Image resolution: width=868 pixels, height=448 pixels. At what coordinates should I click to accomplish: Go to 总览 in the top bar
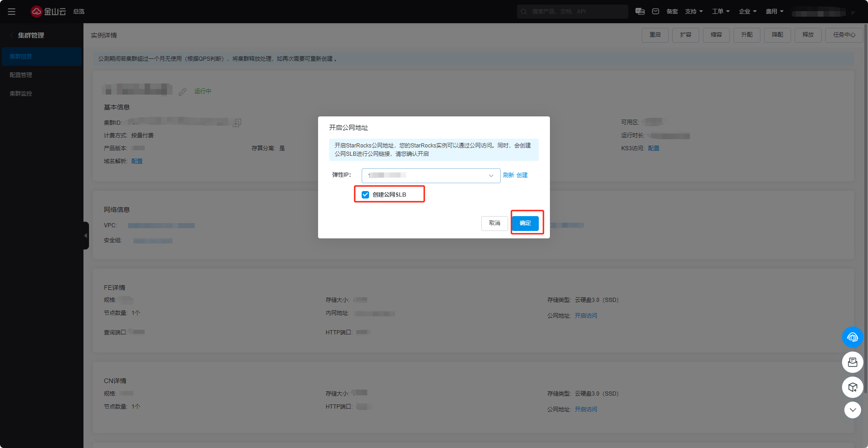pos(79,12)
